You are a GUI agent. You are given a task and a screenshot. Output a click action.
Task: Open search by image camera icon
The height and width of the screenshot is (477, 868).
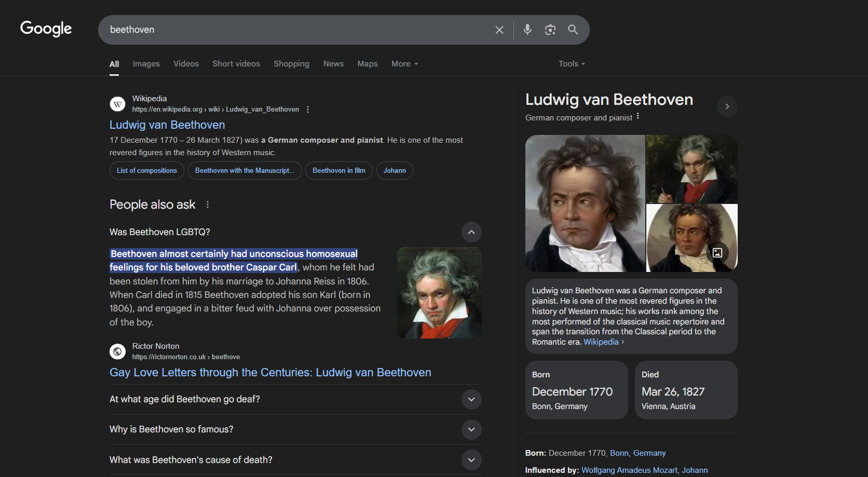tap(550, 30)
